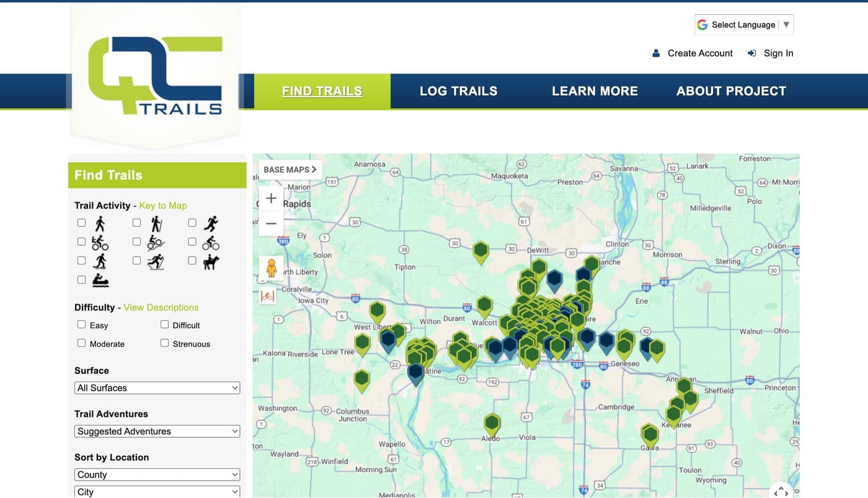Click the cross-country skiing activity icon

[x=156, y=262]
